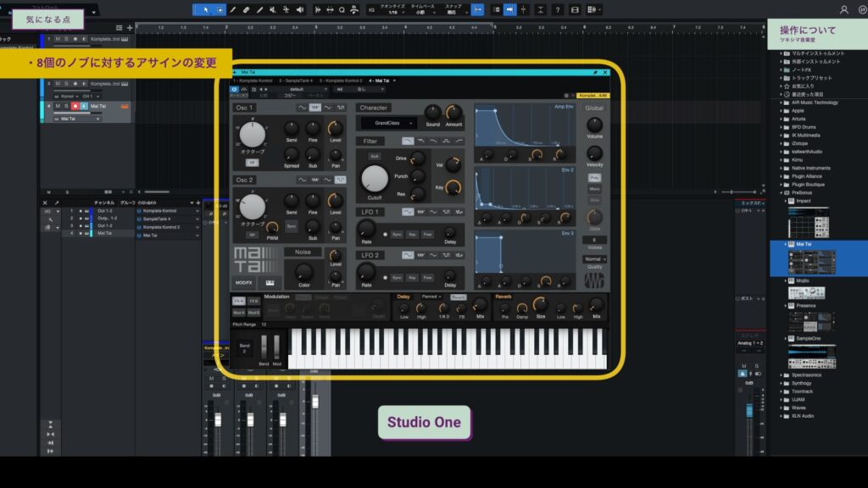
Task: Select the LFO 2 sine shape
Action: pyautogui.click(x=408, y=255)
